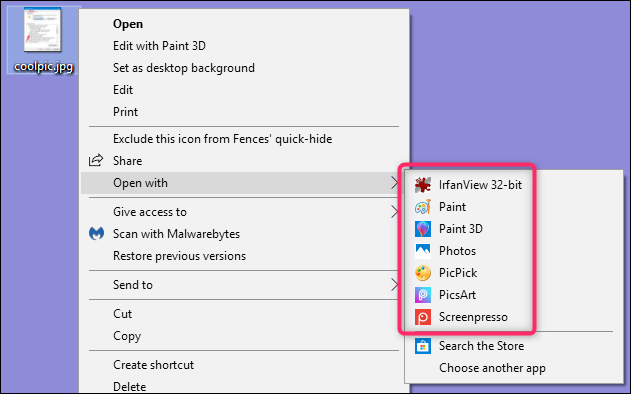This screenshot has height=394, width=631.
Task: Click the Share arrow icon
Action: point(96,160)
